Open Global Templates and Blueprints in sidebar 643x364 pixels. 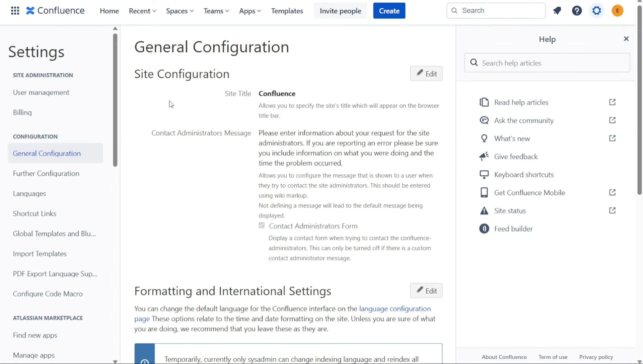(54, 234)
